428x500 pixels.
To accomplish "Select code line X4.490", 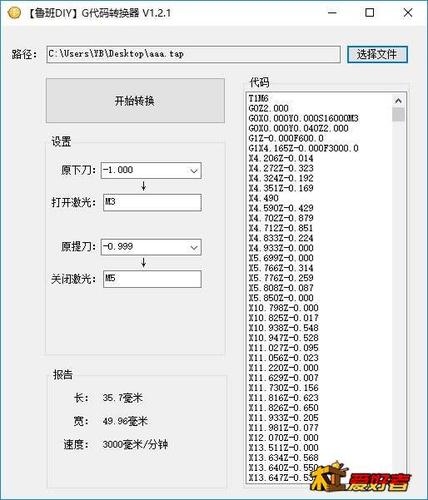I will click(263, 198).
